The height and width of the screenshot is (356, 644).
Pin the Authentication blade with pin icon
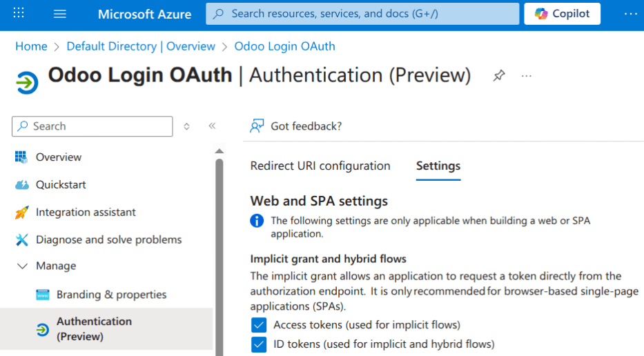pos(498,76)
